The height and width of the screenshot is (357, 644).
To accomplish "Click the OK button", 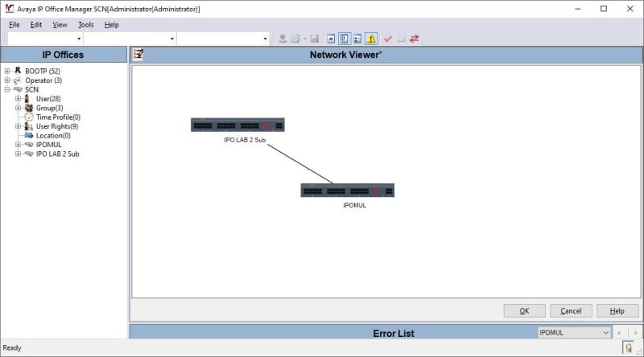I will coord(525,310).
